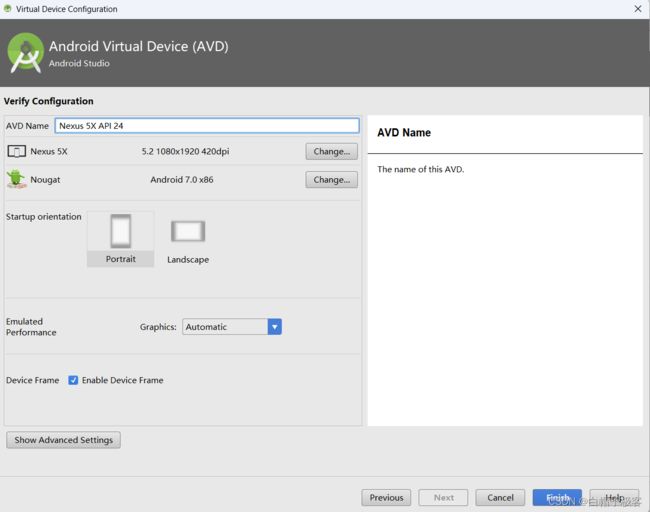
Task: Select Portrait startup orientation
Action: coord(121,239)
